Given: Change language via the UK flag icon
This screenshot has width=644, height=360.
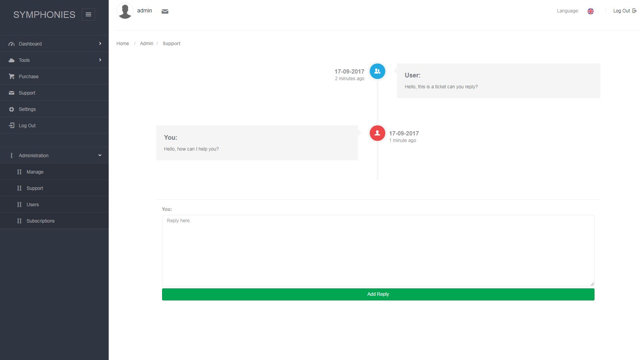Looking at the screenshot, I should coord(591,11).
